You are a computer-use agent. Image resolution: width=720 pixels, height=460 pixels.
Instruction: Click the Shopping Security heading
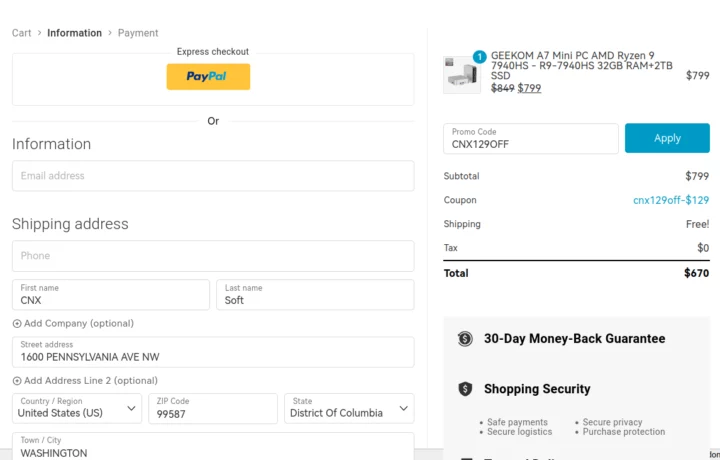pyautogui.click(x=537, y=389)
